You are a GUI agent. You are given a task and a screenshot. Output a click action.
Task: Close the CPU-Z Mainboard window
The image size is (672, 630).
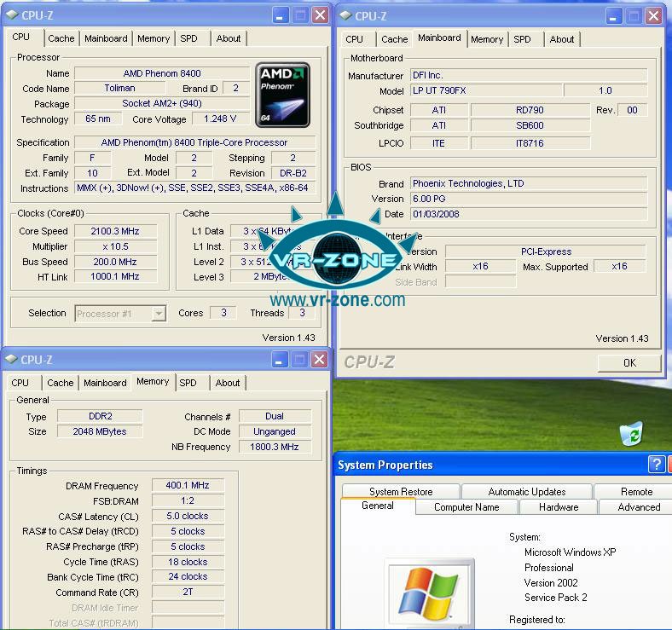coord(653,16)
